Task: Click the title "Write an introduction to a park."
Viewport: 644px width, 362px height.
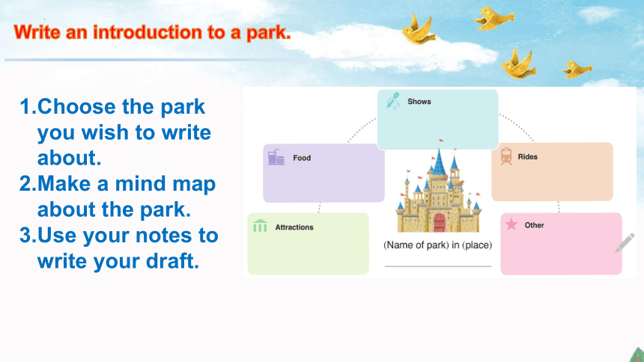Action: (x=152, y=32)
